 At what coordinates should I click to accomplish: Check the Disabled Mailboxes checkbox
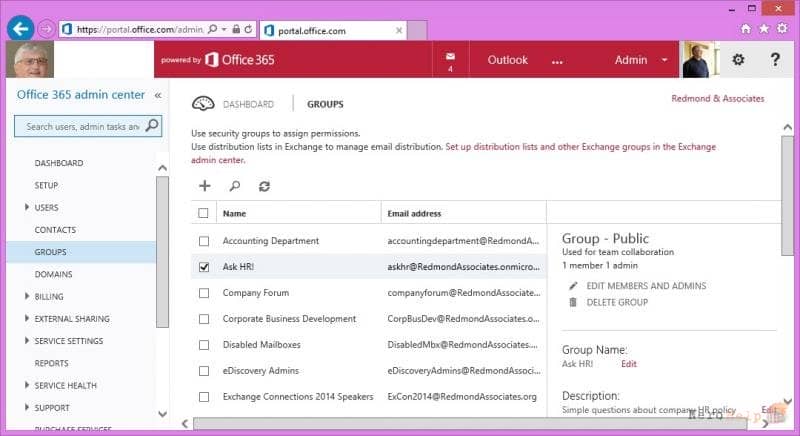(x=204, y=345)
